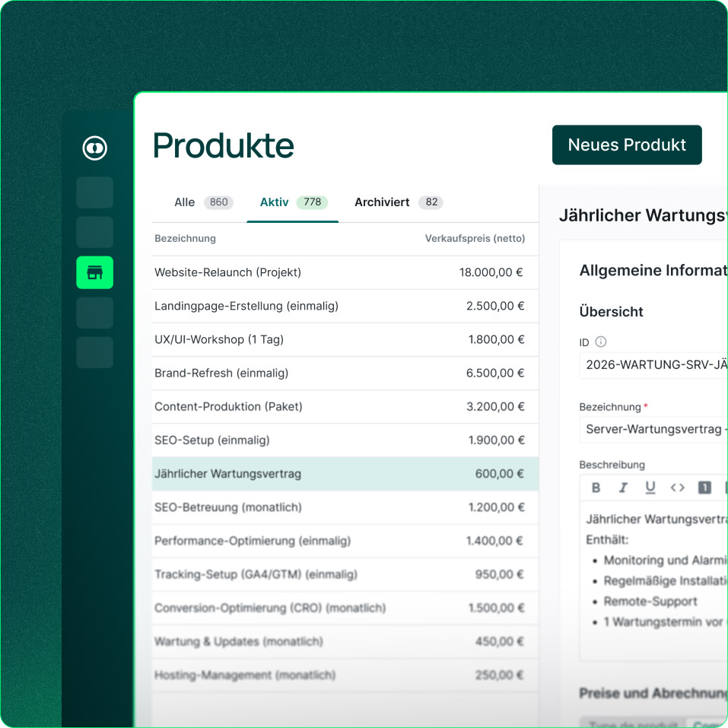Select the UX/UI-Workshop (1 Tag) row
The image size is (728, 728).
click(345, 339)
